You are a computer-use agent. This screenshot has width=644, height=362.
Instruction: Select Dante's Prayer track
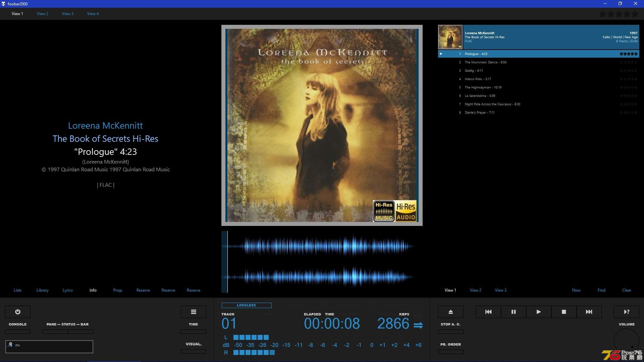[x=539, y=113]
